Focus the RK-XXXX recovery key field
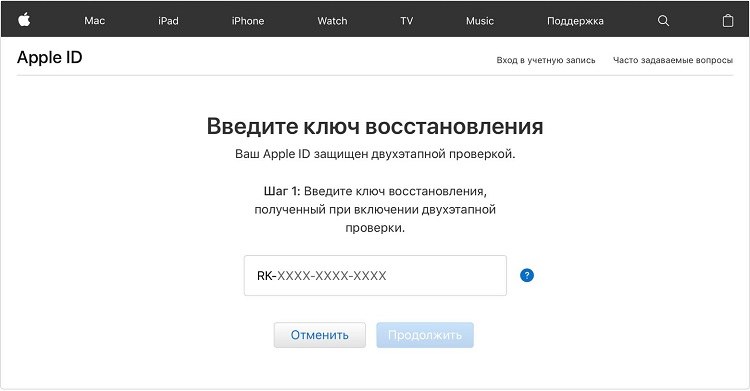750x391 pixels. [x=375, y=276]
